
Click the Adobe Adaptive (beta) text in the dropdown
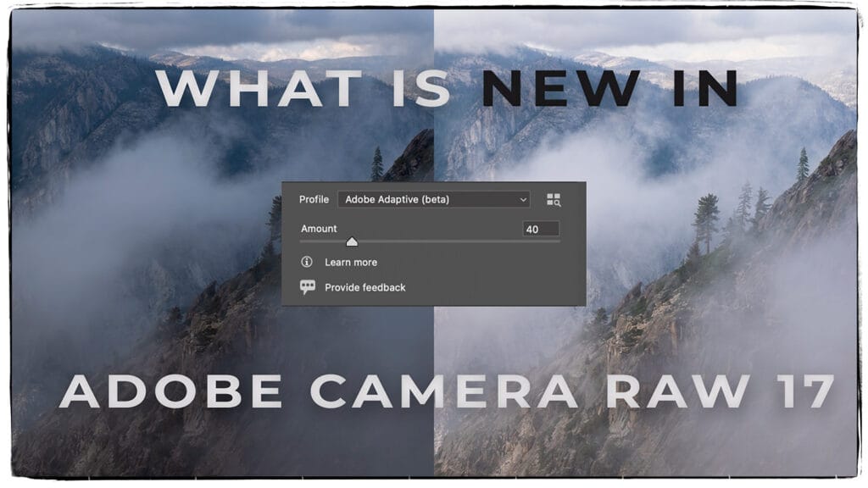(396, 200)
